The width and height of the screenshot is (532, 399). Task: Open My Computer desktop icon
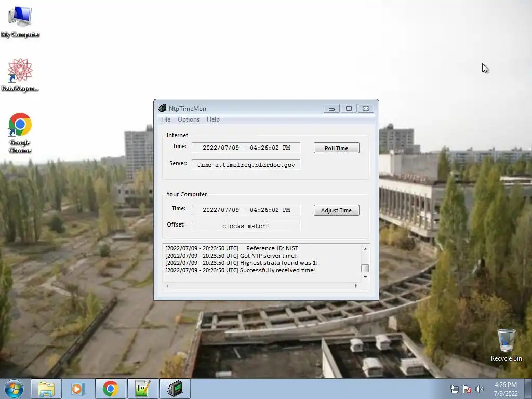tap(20, 22)
